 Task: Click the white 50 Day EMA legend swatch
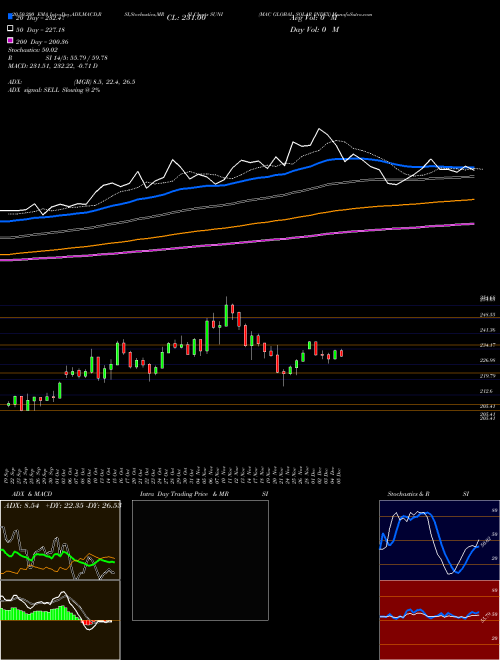pyautogui.click(x=10, y=29)
